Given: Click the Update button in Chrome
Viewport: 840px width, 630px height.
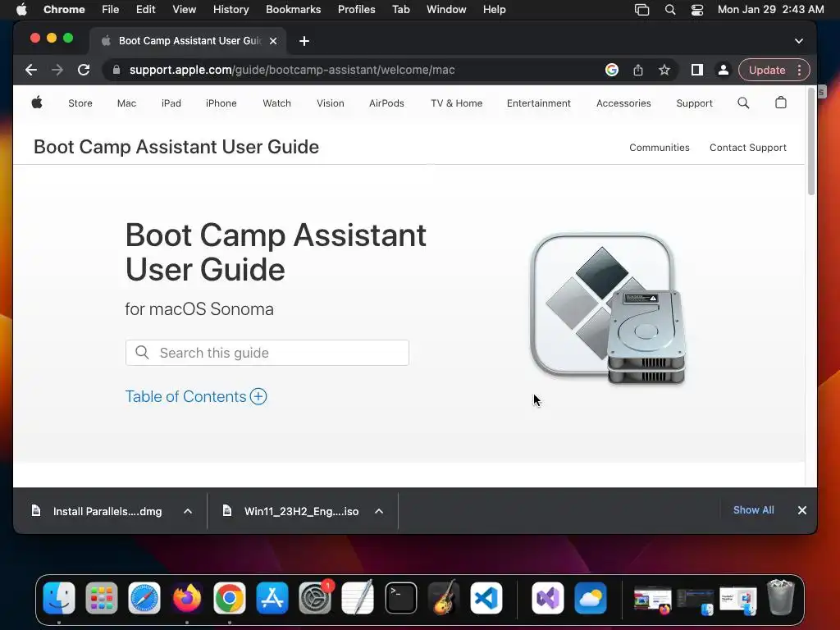Looking at the screenshot, I should (x=767, y=70).
